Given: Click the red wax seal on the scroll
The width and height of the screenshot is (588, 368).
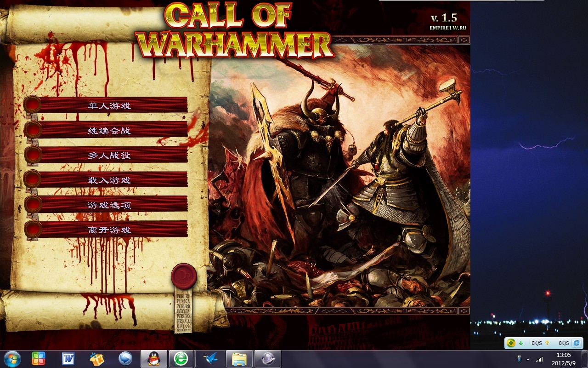Looking at the screenshot, I should click(184, 276).
